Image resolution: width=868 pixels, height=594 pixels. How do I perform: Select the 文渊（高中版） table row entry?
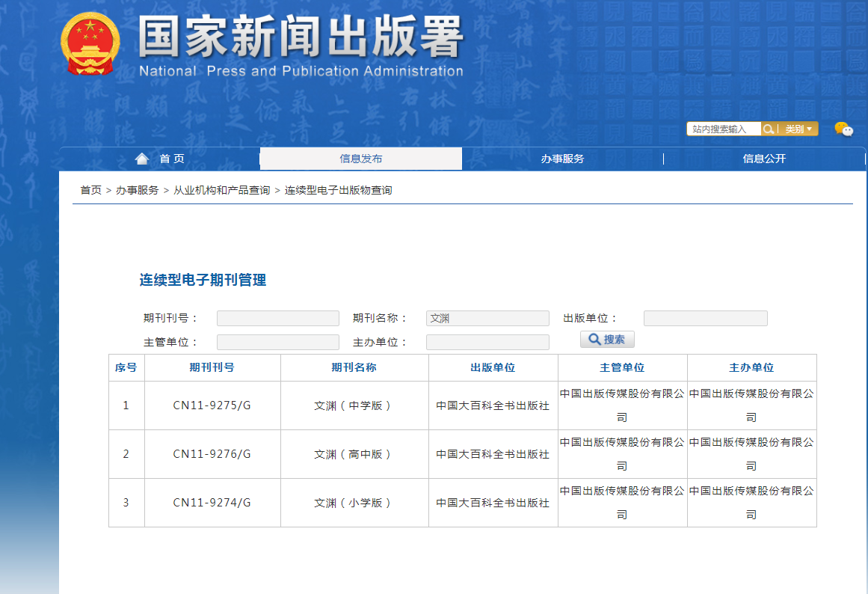(354, 454)
